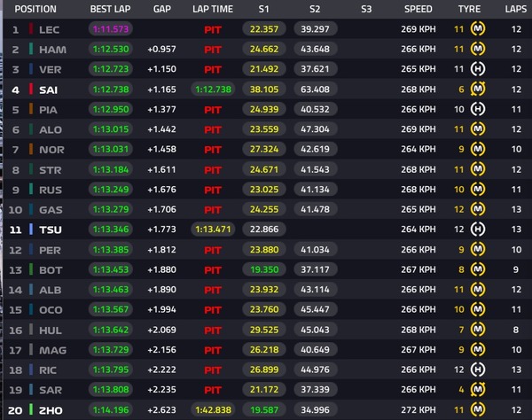This screenshot has width=532, height=420.
Task: Select highlighted driver ZHO row
Action: click(x=268, y=410)
